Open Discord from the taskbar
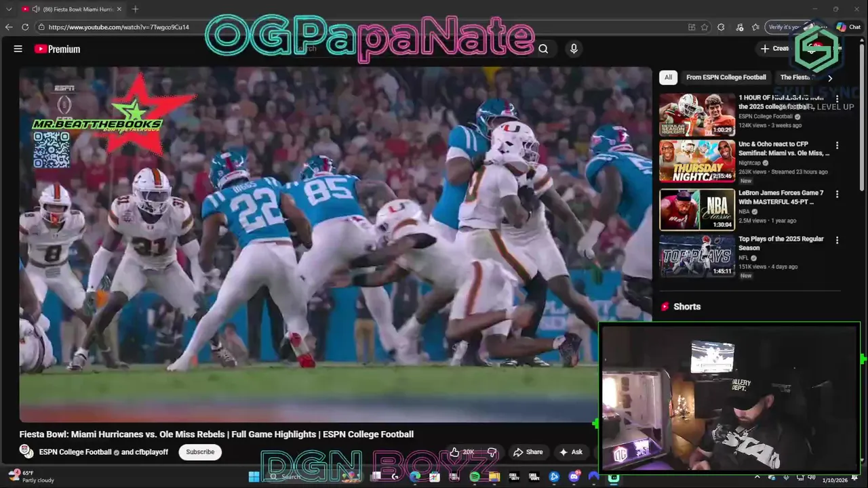The width and height of the screenshot is (868, 488). pos(574,476)
